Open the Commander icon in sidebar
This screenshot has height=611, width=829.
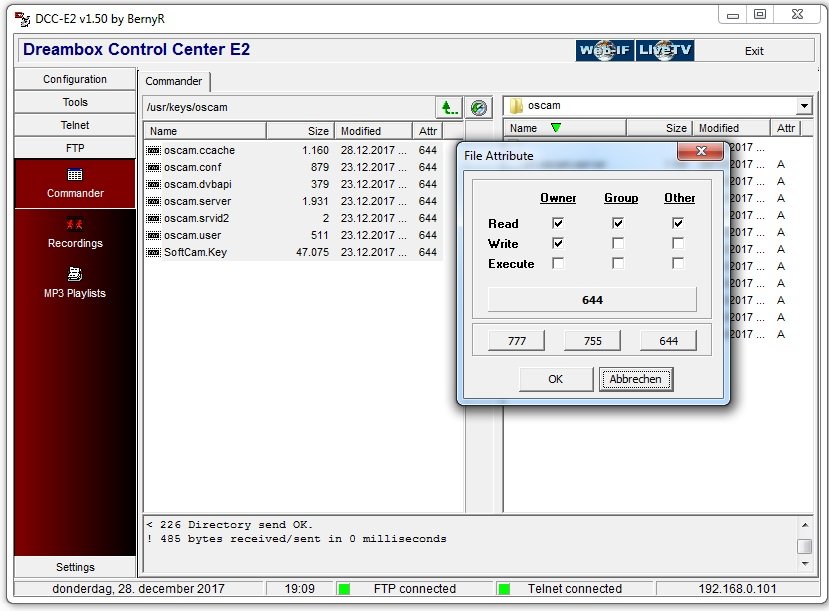tap(75, 175)
